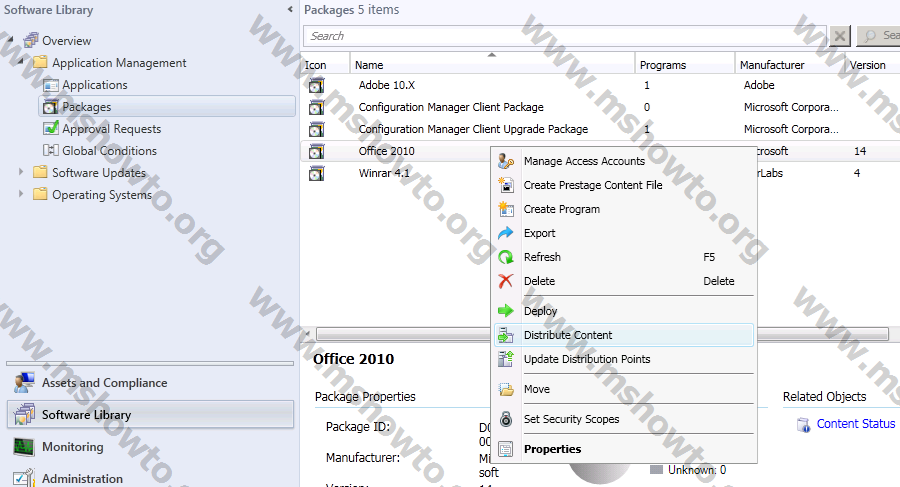Select Distribute Content menu entry
The width and height of the screenshot is (900, 487).
(x=624, y=335)
